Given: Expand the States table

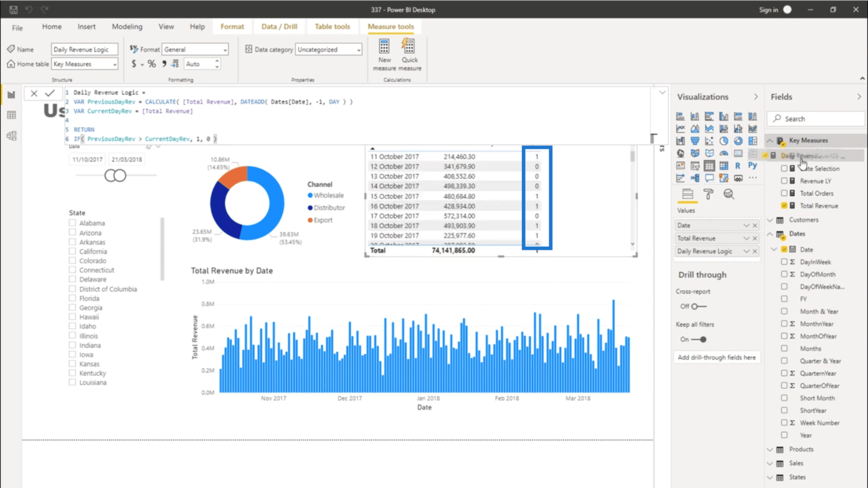Looking at the screenshot, I should pos(770,478).
